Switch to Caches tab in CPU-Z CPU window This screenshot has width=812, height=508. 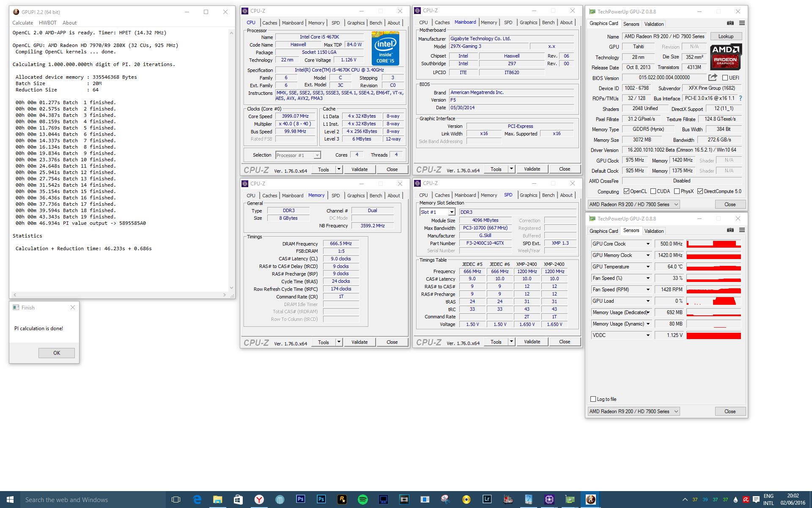[269, 23]
